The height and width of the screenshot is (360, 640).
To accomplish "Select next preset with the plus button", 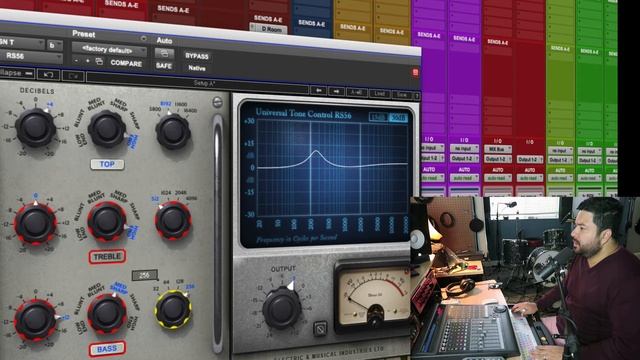I will pyautogui.click(x=87, y=61).
